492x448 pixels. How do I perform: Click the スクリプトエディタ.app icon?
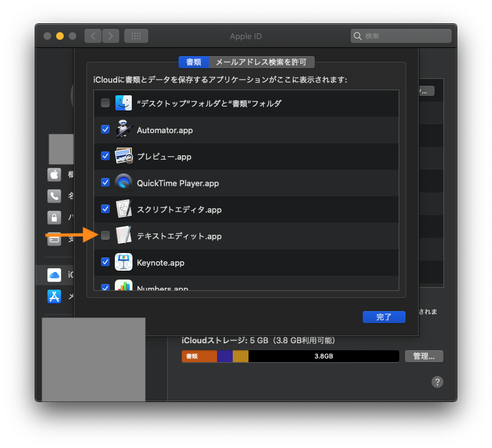click(x=123, y=209)
